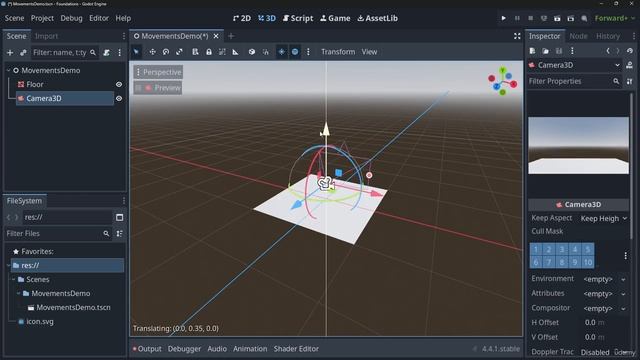Click the cube local space icon
Image resolution: width=640 pixels, height=360 pixels.
(252, 52)
